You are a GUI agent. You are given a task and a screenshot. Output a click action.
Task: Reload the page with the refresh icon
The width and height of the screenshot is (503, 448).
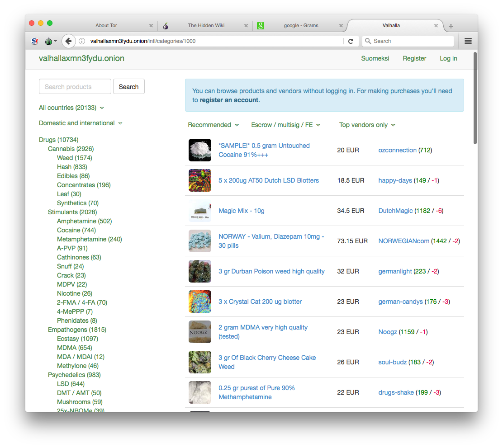pos(351,41)
